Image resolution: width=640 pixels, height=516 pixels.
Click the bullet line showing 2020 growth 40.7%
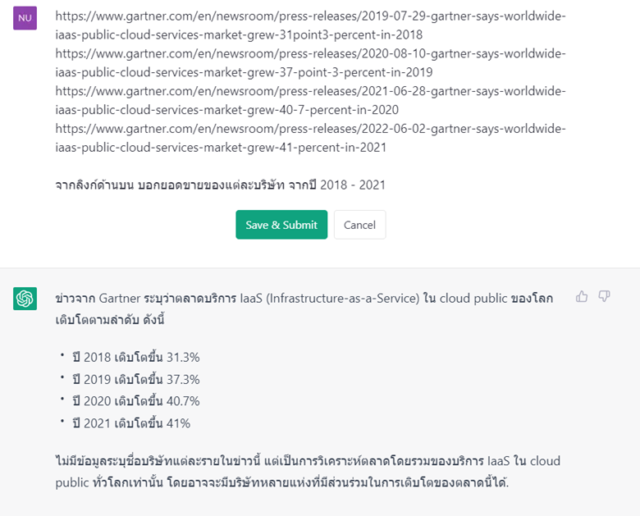[136, 401]
